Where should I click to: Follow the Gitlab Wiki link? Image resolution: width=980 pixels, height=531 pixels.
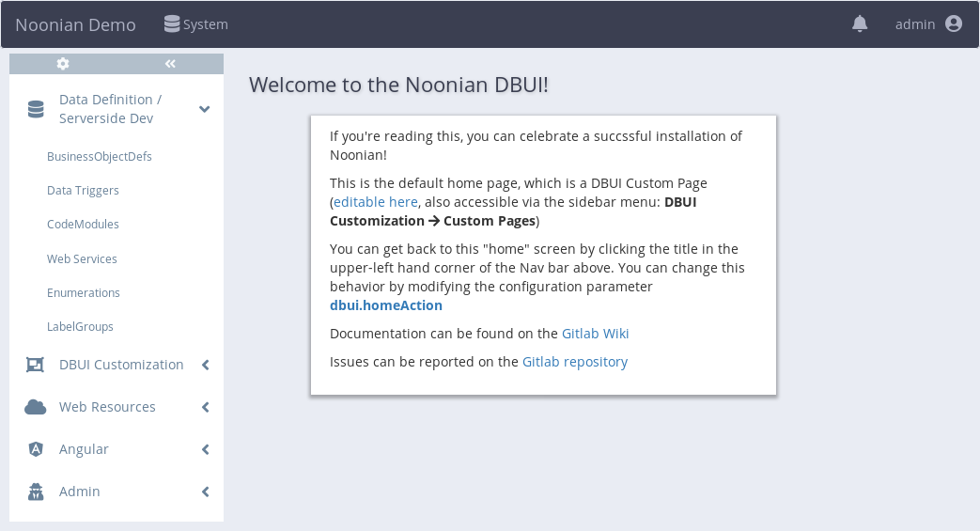[595, 334]
